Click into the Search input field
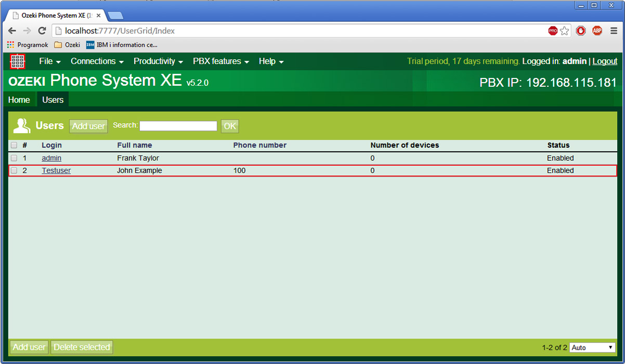The image size is (625, 364). [178, 126]
